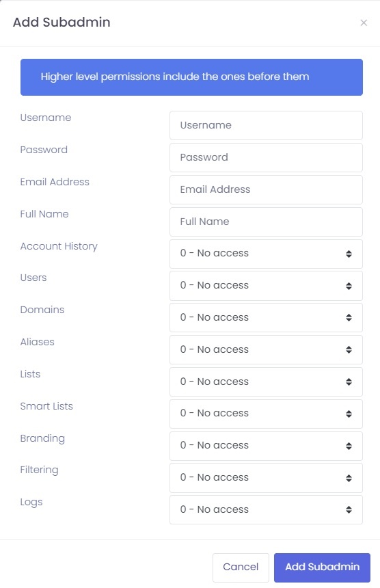380x588 pixels.
Task: Choose Aliases permission level dropdown
Action: 266,350
